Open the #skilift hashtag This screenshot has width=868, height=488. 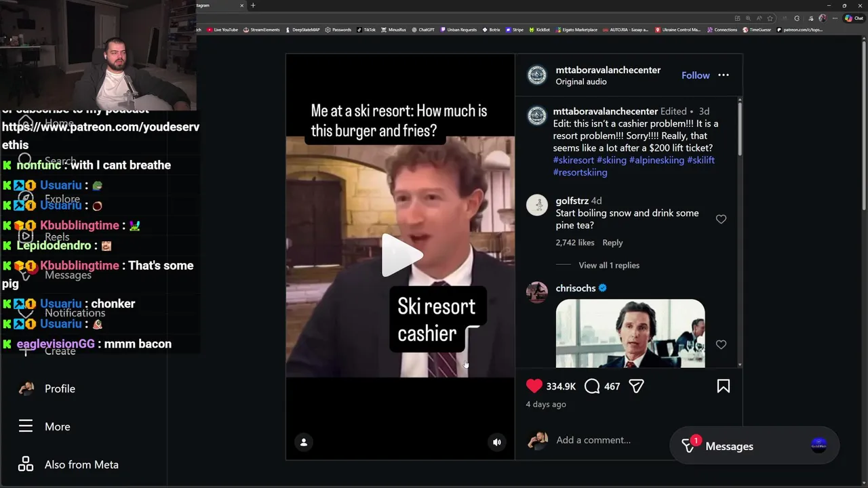[701, 160]
